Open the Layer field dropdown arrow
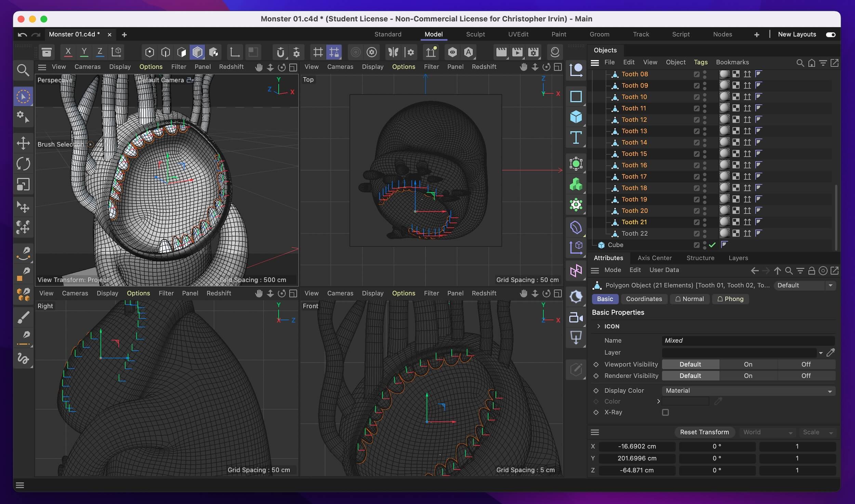The height and width of the screenshot is (504, 855). [821, 353]
